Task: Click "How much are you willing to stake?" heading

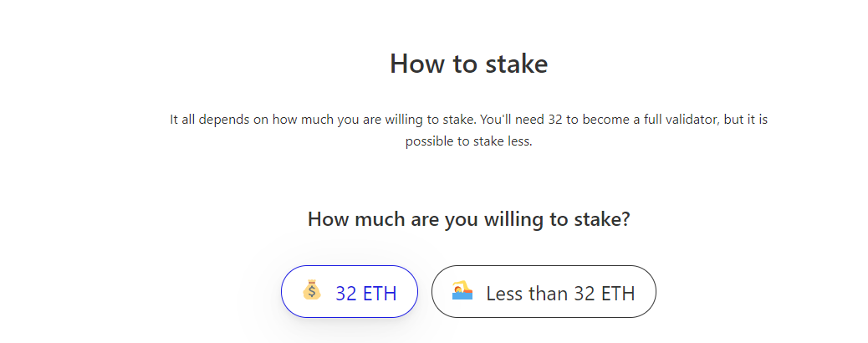Action: (x=469, y=219)
